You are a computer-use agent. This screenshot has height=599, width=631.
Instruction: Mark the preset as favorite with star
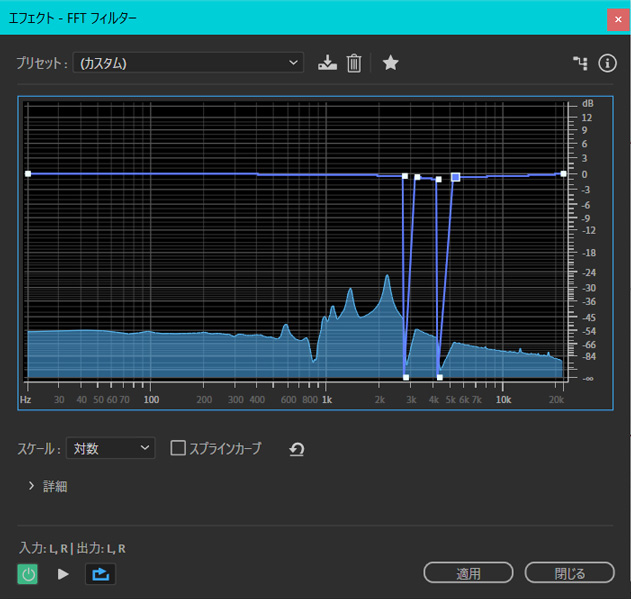coord(391,63)
